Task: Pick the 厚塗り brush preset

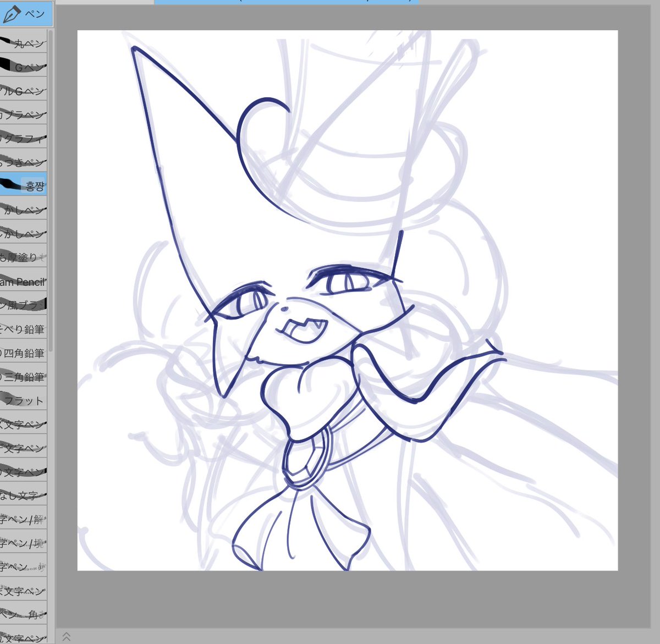Action: [x=23, y=257]
